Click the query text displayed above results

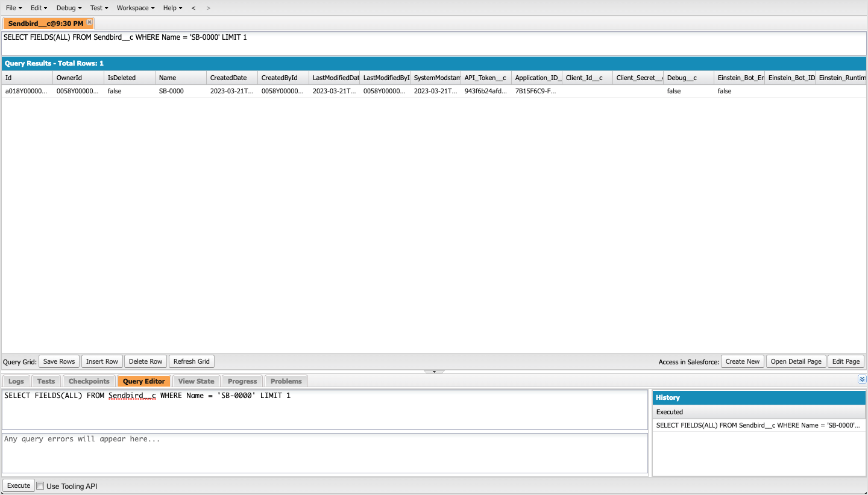click(125, 37)
